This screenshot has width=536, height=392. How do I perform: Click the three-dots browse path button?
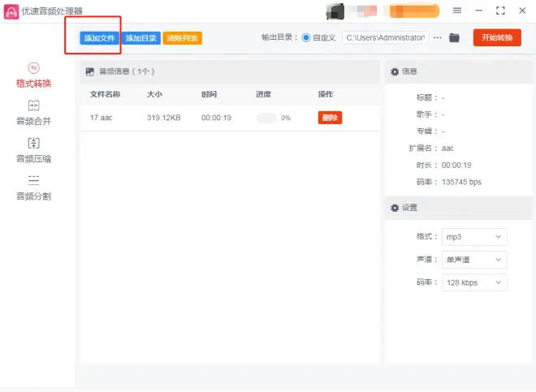click(438, 38)
